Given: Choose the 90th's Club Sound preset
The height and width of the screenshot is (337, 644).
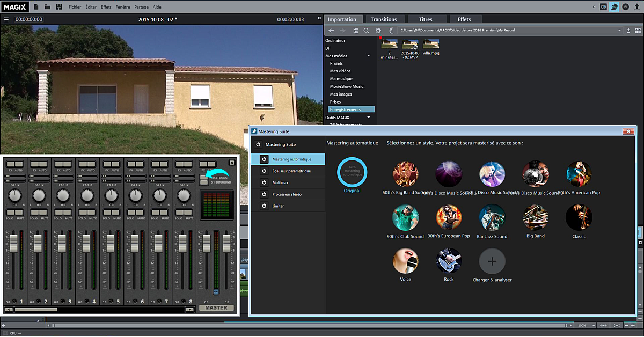Looking at the screenshot, I should tap(406, 218).
